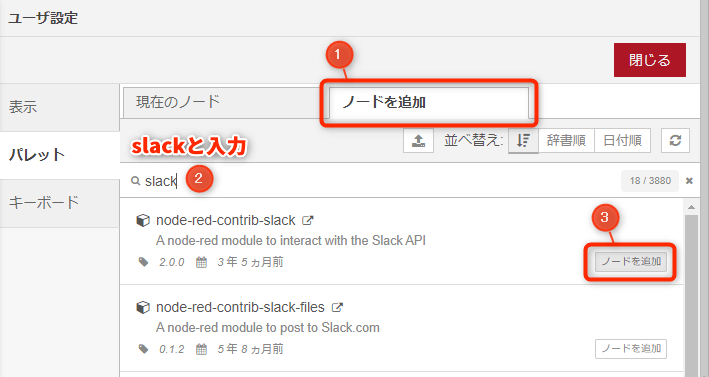Switch to the 現在のノード tab

click(x=222, y=102)
